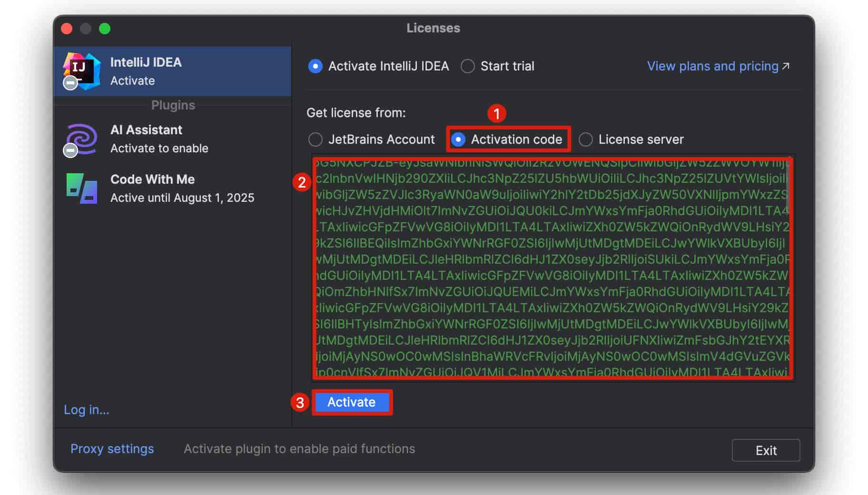Screen dimensions: 868x495
Task: Click the inactive badge on IntelliJ IDEA icon
Action: click(x=70, y=83)
